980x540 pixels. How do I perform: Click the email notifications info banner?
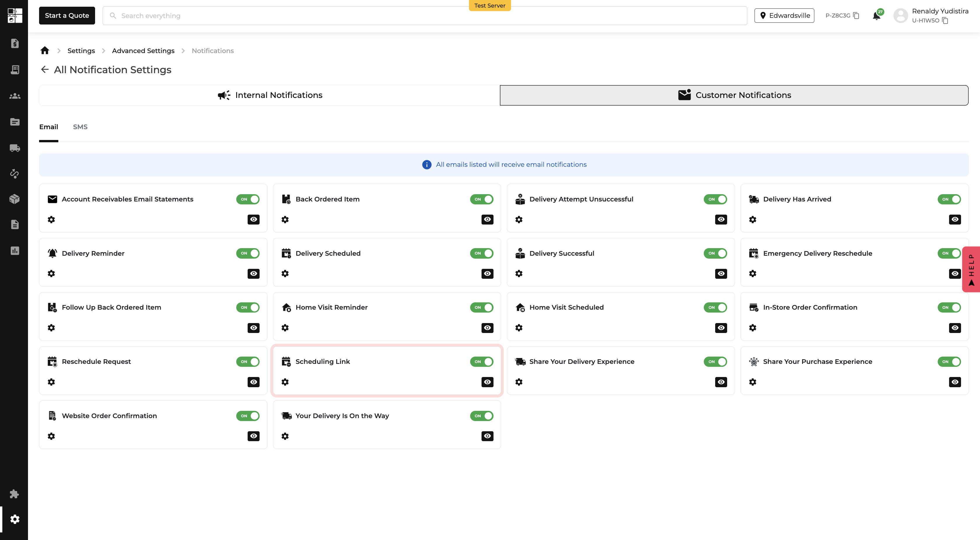pos(504,165)
